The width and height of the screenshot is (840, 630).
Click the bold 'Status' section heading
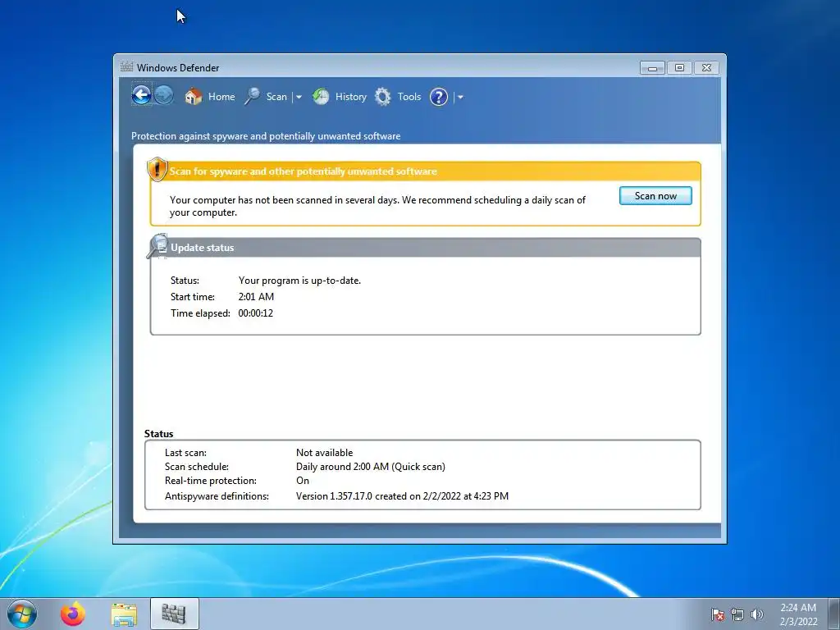158,433
